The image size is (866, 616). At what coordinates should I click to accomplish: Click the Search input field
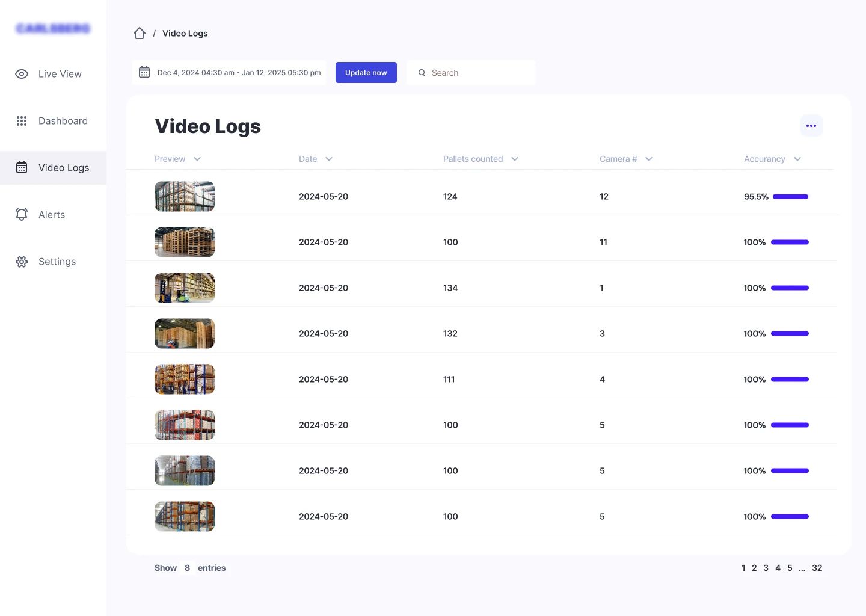pos(471,73)
